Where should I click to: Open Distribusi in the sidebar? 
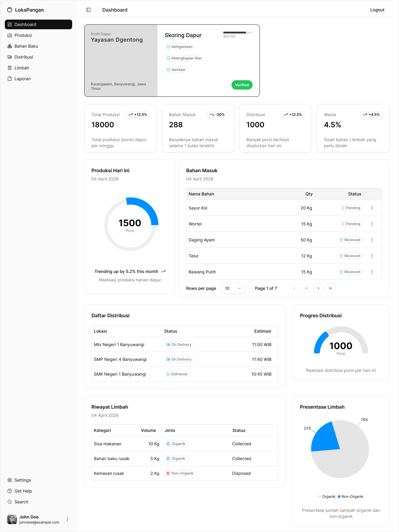(38, 57)
